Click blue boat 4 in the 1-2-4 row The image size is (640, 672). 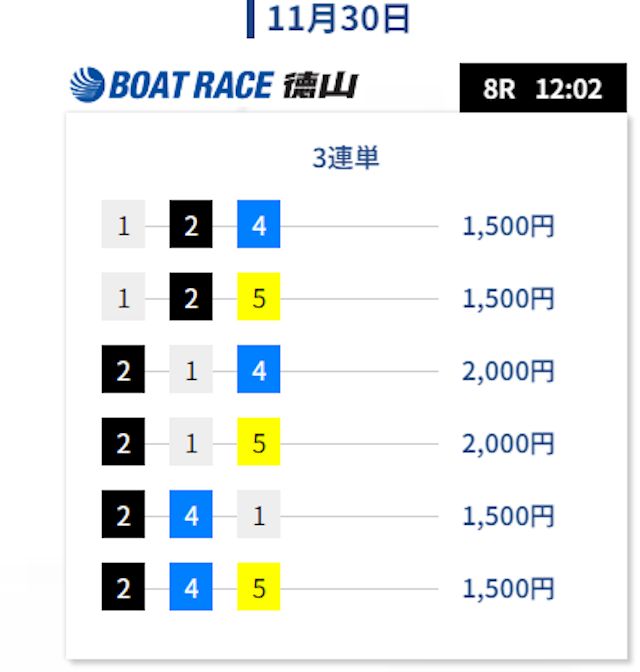258,224
